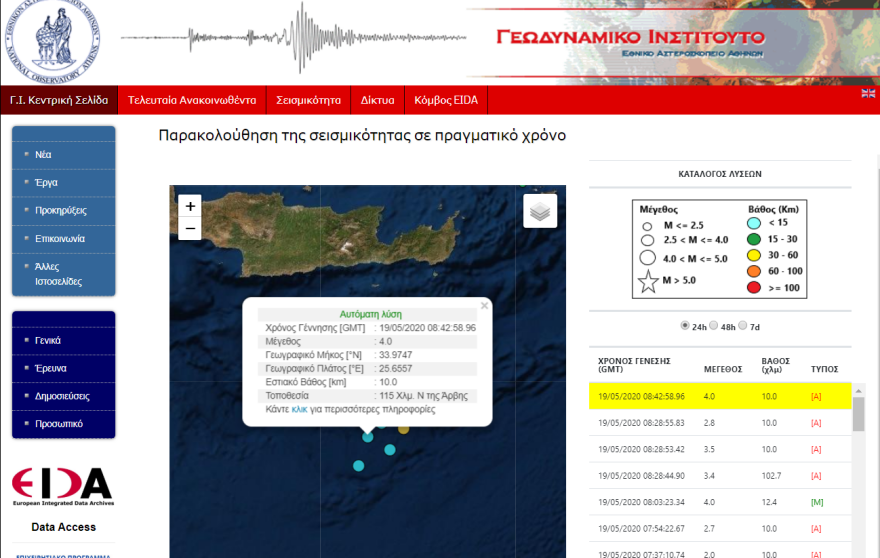
Task: Click the ΧΡΟΝΟΣ ΓΕΝΕΣΗΣ (GMT) column header
Action: tap(634, 365)
